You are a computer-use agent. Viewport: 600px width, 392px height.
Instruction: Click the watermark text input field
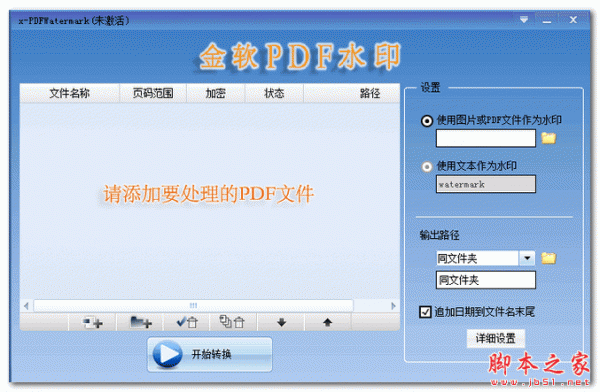click(x=486, y=184)
